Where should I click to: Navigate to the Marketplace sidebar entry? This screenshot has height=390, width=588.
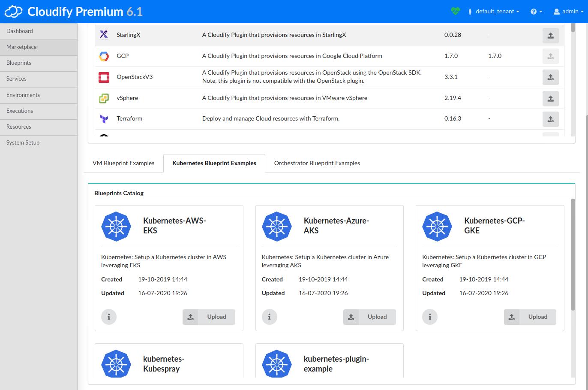21,47
